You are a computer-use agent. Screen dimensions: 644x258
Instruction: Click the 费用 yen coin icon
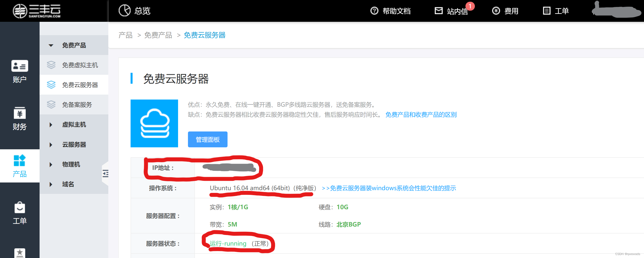coord(496,11)
